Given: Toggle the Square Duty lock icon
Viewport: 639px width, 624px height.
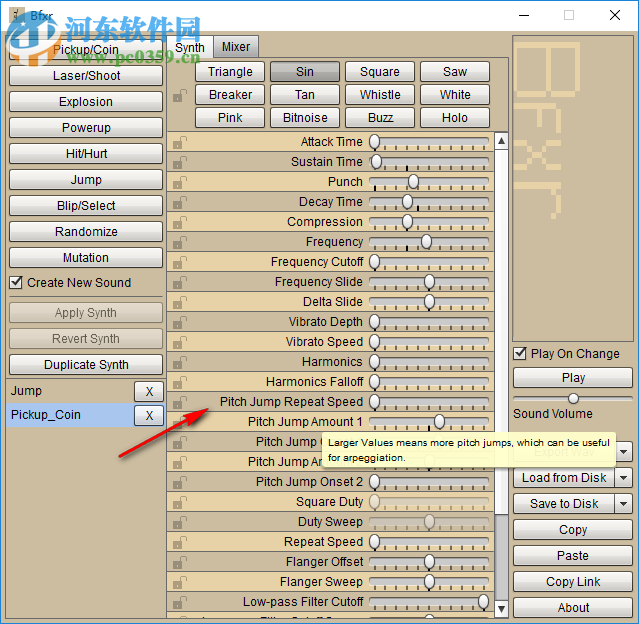Looking at the screenshot, I should pyautogui.click(x=180, y=502).
